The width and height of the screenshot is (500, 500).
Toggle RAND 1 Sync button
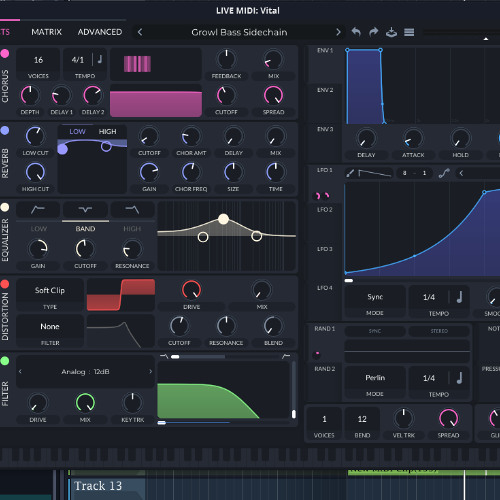pyautogui.click(x=375, y=331)
